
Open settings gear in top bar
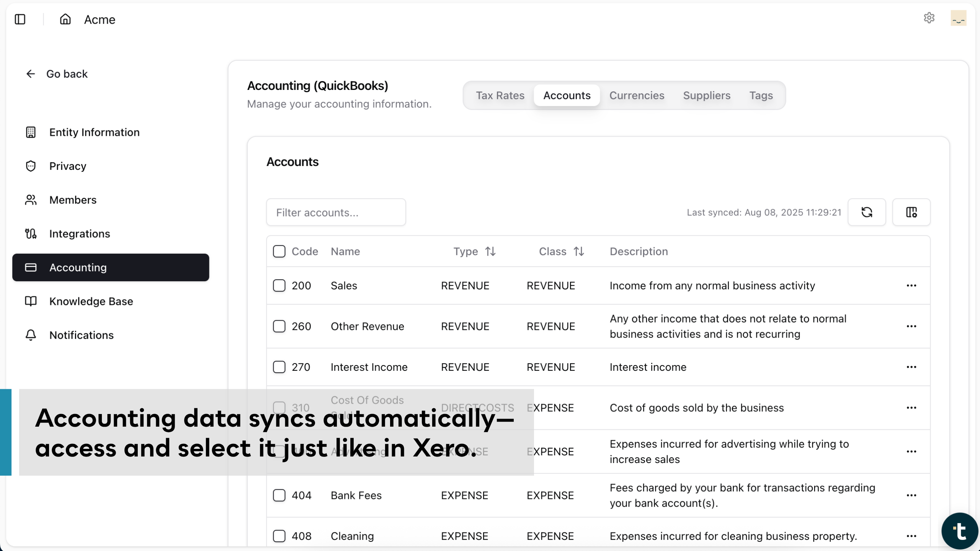(929, 18)
